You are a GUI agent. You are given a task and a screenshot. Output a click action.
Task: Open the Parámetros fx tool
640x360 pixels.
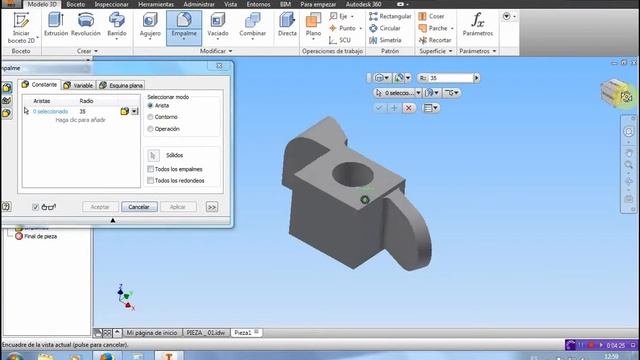click(478, 25)
